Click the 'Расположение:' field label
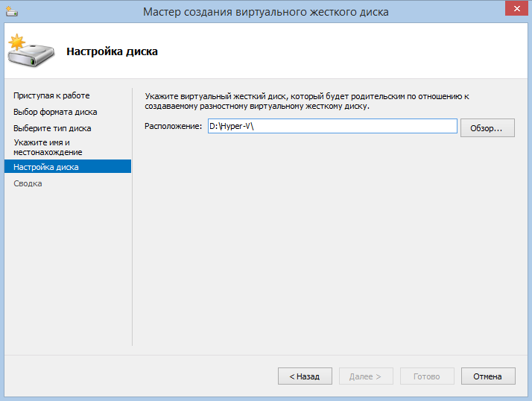This screenshot has height=401, width=532. pyautogui.click(x=173, y=127)
